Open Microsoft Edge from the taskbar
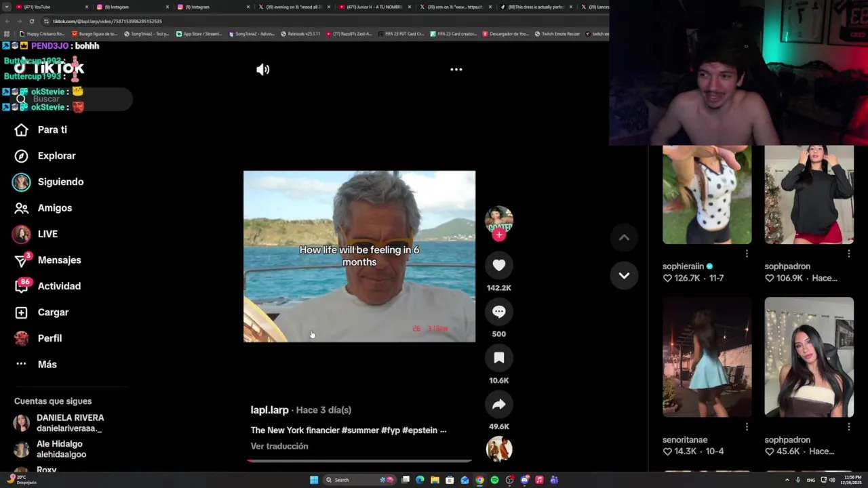 420,480
